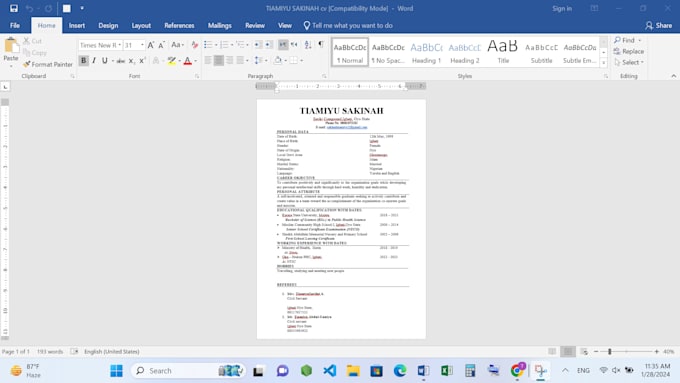Viewport: 680px width, 383px height.
Task: Click the Share button
Action: pyautogui.click(x=658, y=26)
